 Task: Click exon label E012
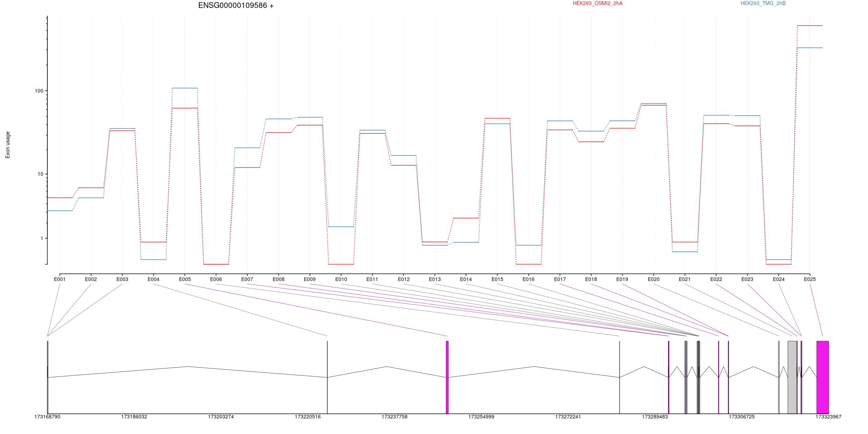[x=404, y=279]
